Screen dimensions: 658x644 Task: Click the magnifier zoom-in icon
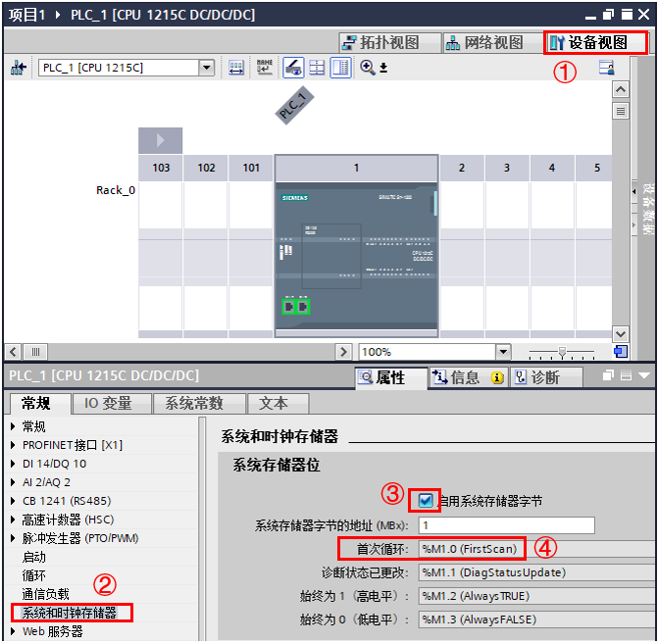[x=367, y=67]
